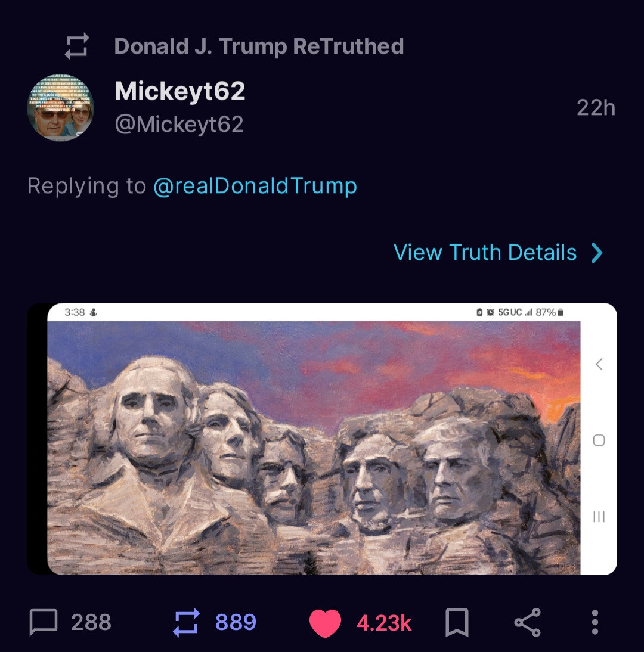Screen dimensions: 644x652
Task: Open the @realDonaldTrump mention link
Action: (255, 186)
